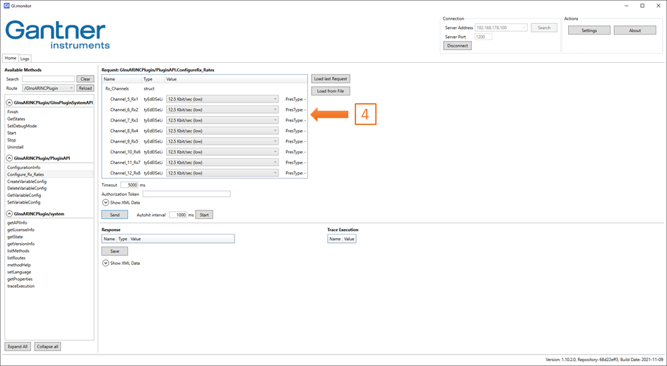Click the Clear search button
Viewport: 667px width, 366px height.
85,79
